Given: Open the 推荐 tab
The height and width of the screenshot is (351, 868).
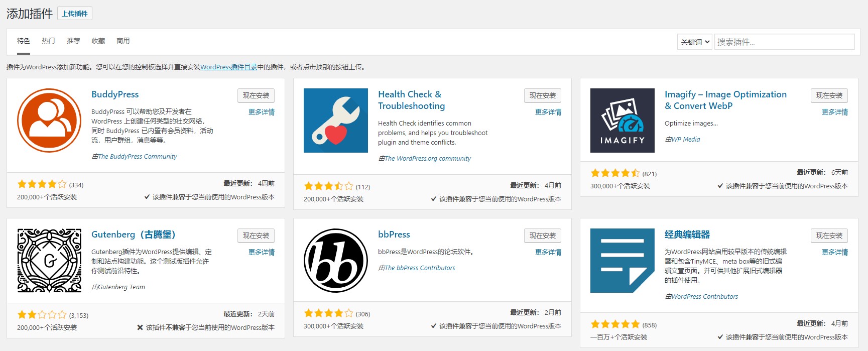Looking at the screenshot, I should pos(73,41).
